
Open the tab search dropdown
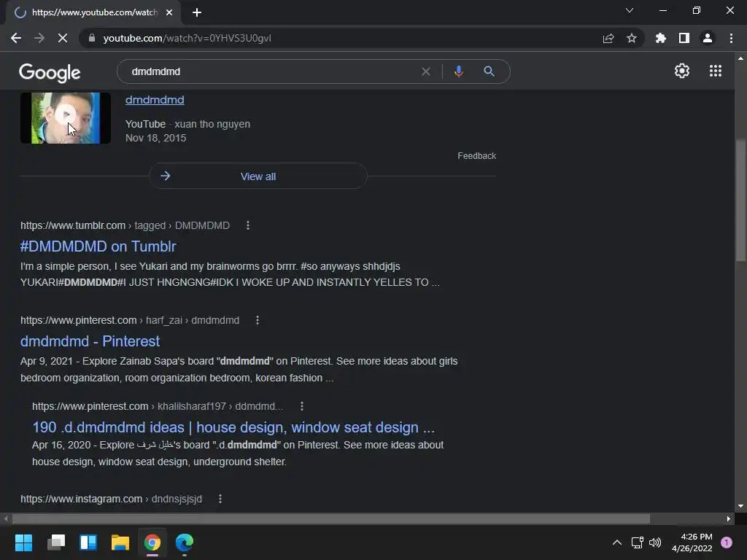coord(630,10)
